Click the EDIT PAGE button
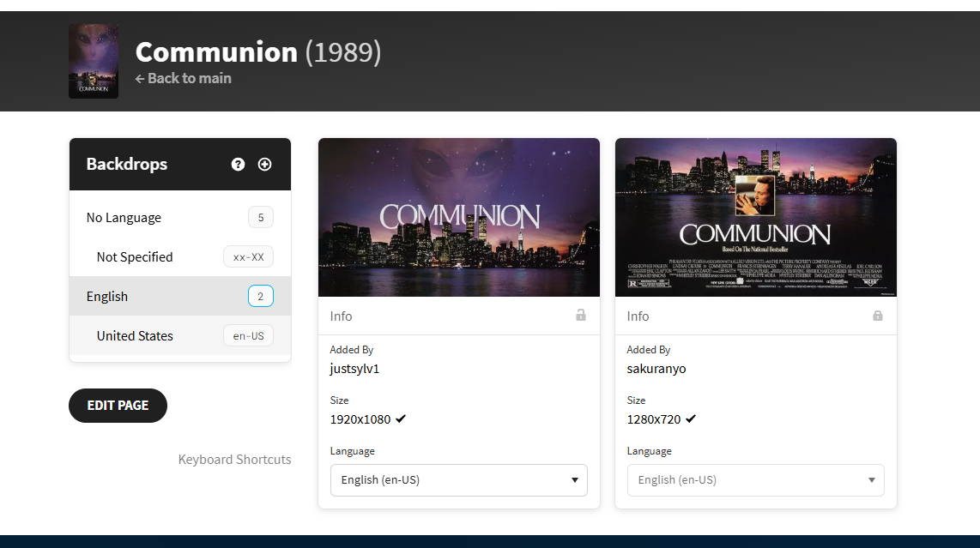 click(x=118, y=406)
